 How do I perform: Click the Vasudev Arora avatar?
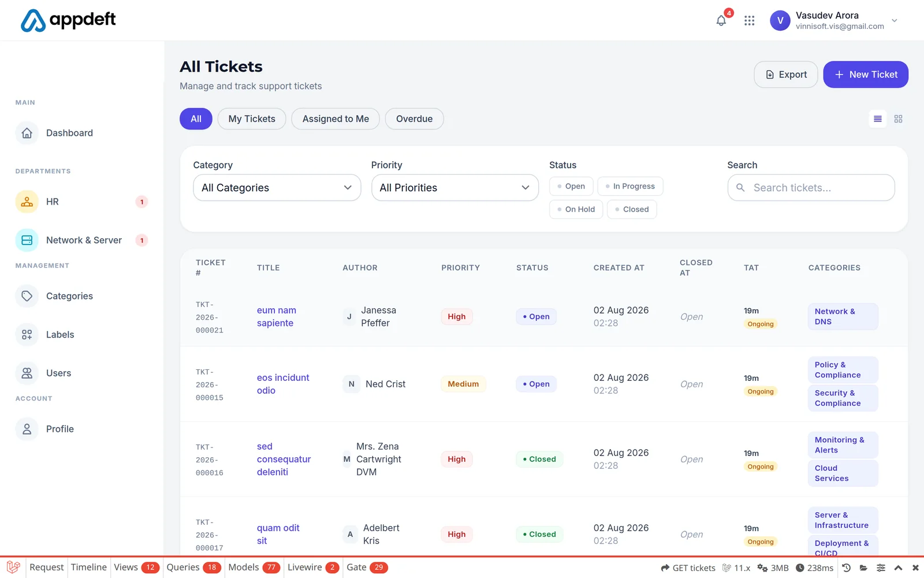point(780,21)
